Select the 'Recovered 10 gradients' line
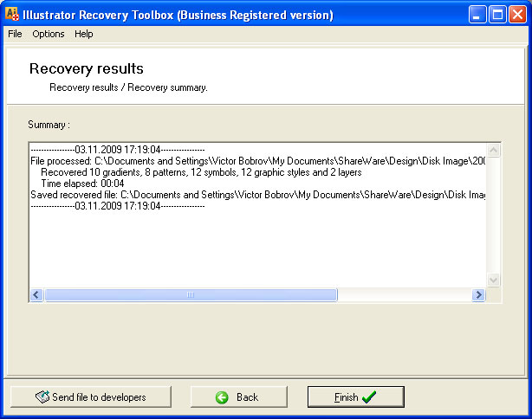Screen dimensions: 532x419 click(x=201, y=172)
